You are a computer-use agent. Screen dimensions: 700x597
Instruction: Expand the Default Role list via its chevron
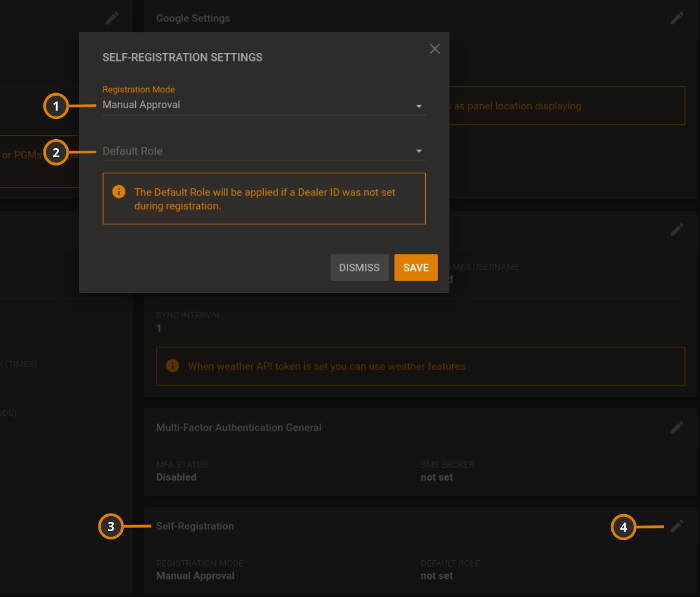(x=419, y=150)
